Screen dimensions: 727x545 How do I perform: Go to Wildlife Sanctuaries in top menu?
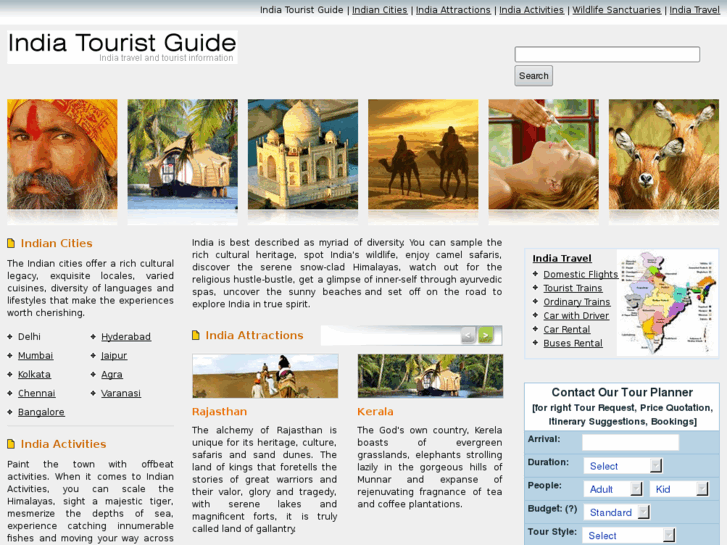click(x=616, y=10)
